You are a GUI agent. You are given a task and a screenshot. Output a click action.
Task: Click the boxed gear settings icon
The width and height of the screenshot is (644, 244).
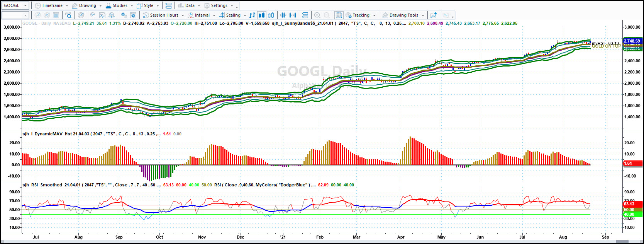click(133, 15)
